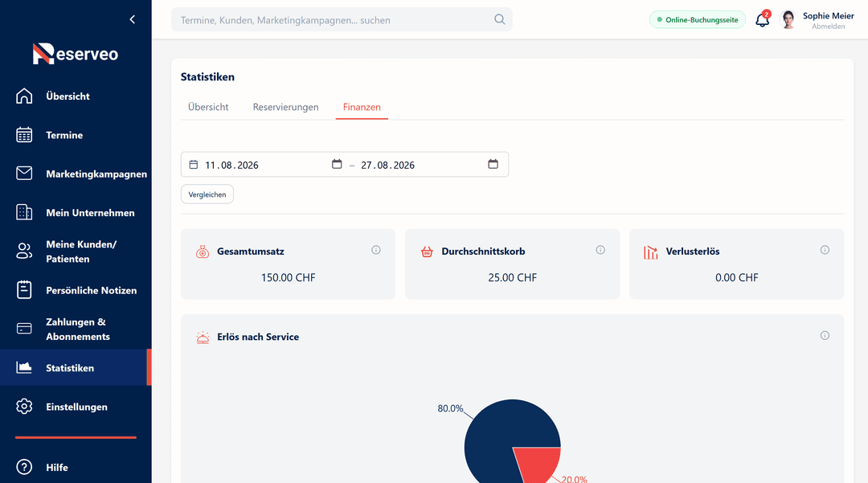Click the Reserveo logo
The image size is (868, 483).
click(x=76, y=54)
